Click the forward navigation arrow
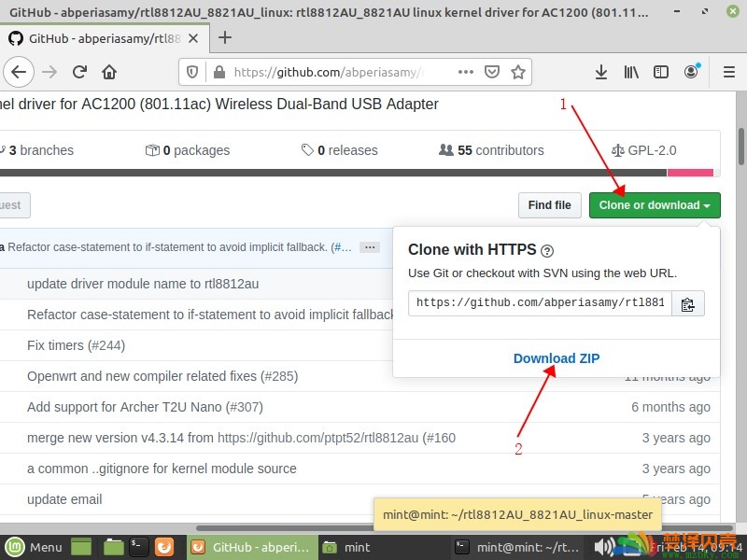The height and width of the screenshot is (560, 747). [49, 72]
